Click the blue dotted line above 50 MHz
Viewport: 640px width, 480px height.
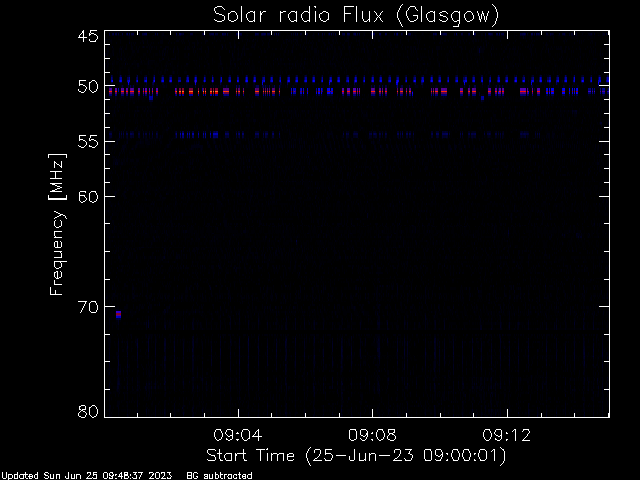(359, 80)
